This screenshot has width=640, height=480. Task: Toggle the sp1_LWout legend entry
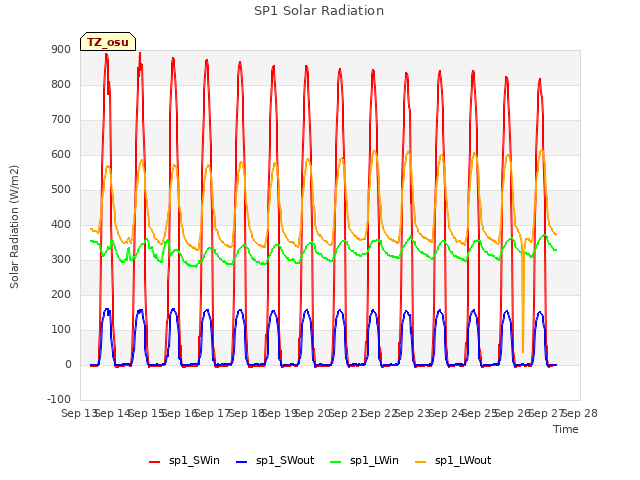453,461
